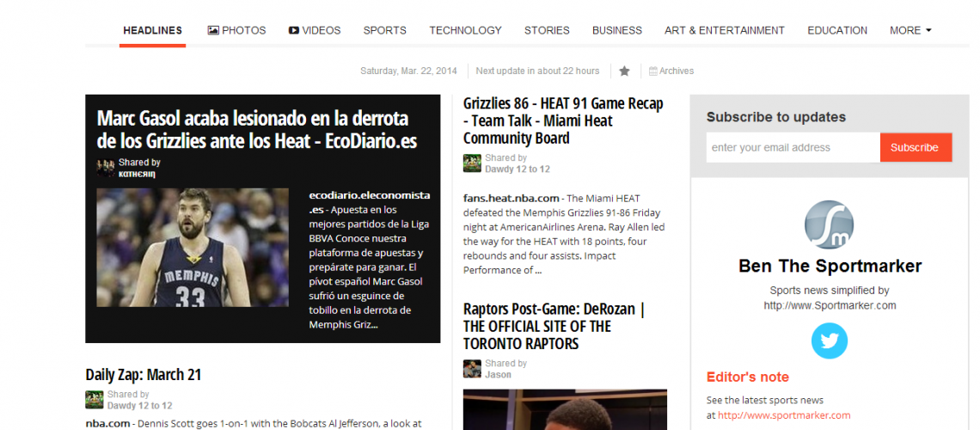Open the nba.com source link

click(107, 424)
